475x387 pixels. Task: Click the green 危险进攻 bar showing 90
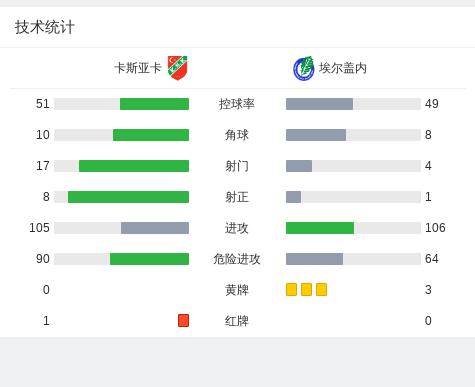(x=149, y=259)
